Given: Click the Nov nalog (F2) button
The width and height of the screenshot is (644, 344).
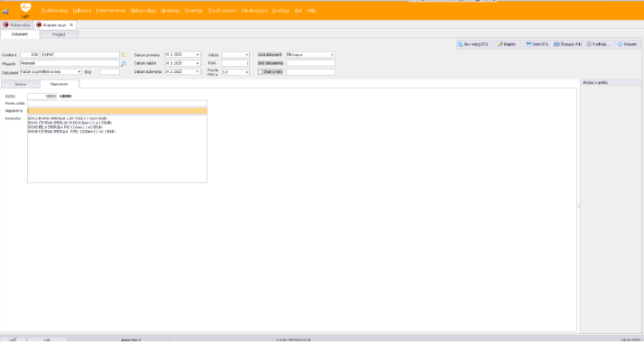Looking at the screenshot, I should tap(474, 44).
